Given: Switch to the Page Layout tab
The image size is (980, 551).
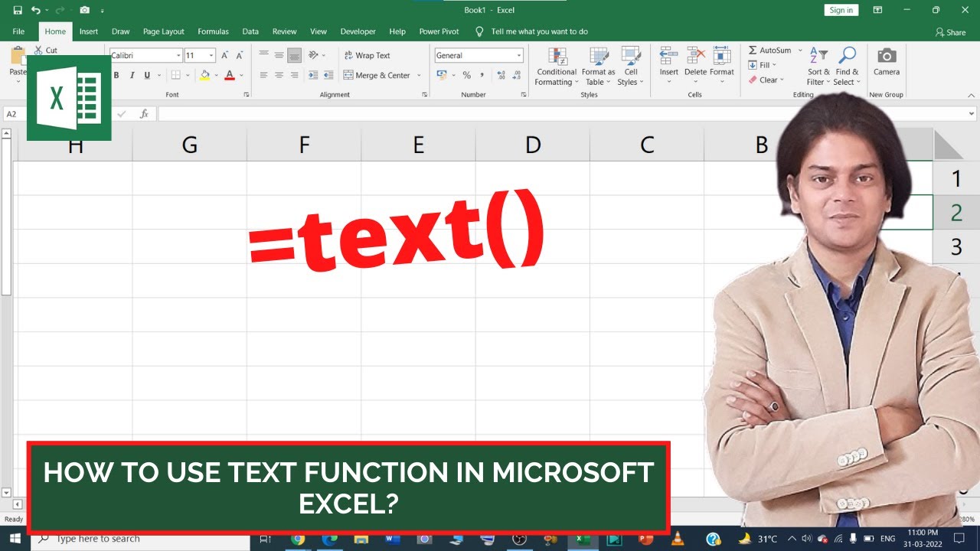Looking at the screenshot, I should pyautogui.click(x=163, y=31).
